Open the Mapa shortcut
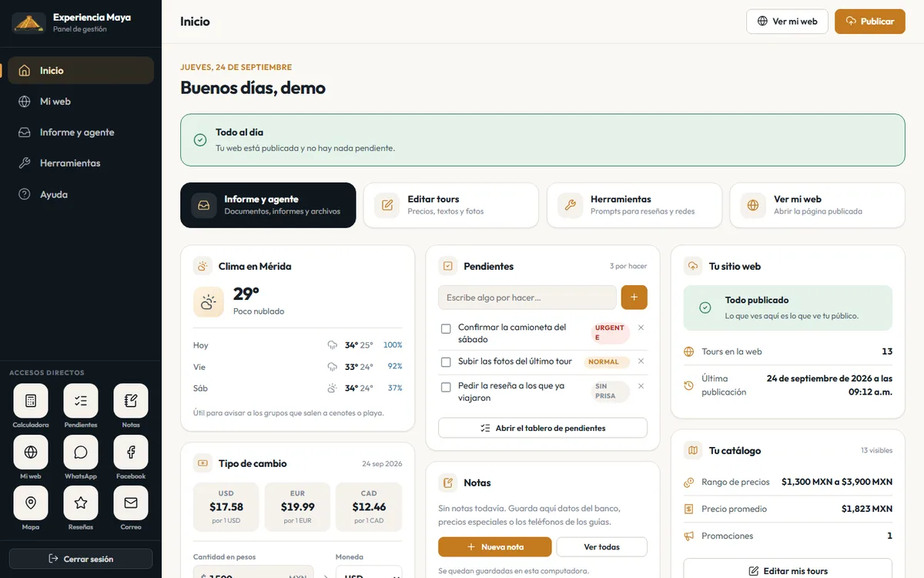This screenshot has width=924, height=578. [x=31, y=503]
